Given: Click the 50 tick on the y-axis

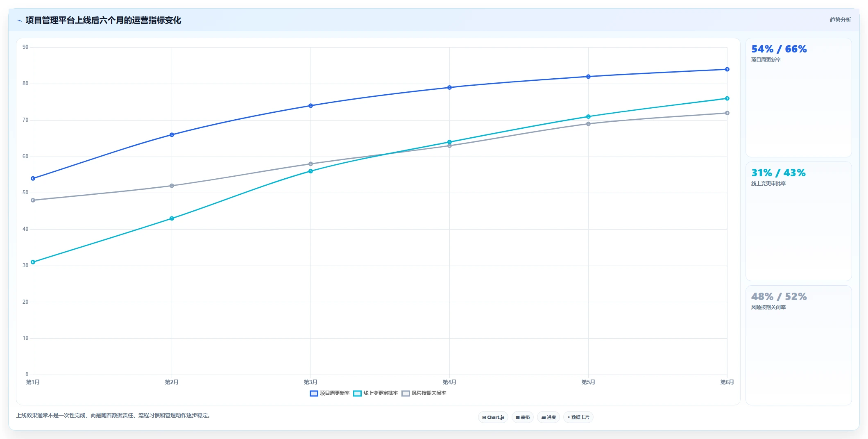Looking at the screenshot, I should [x=25, y=193].
